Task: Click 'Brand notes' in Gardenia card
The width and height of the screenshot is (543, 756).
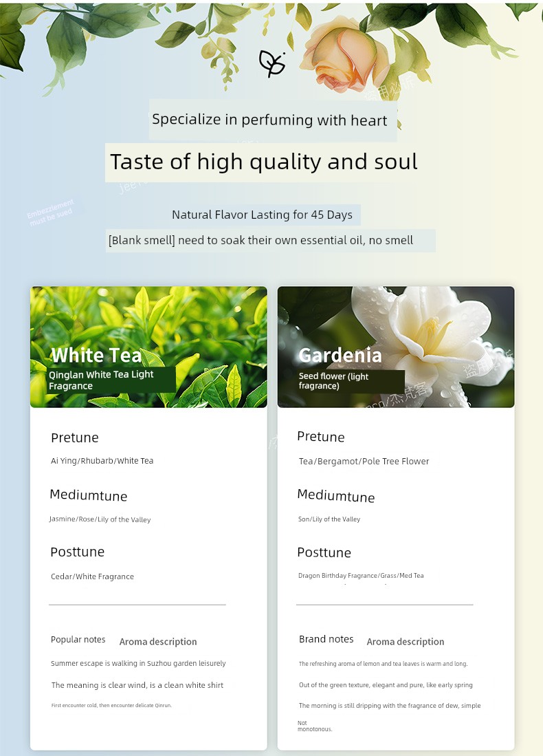Action: pos(326,639)
